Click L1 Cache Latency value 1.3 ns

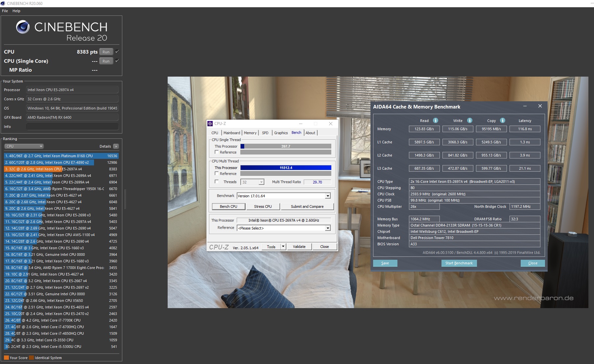click(x=525, y=142)
